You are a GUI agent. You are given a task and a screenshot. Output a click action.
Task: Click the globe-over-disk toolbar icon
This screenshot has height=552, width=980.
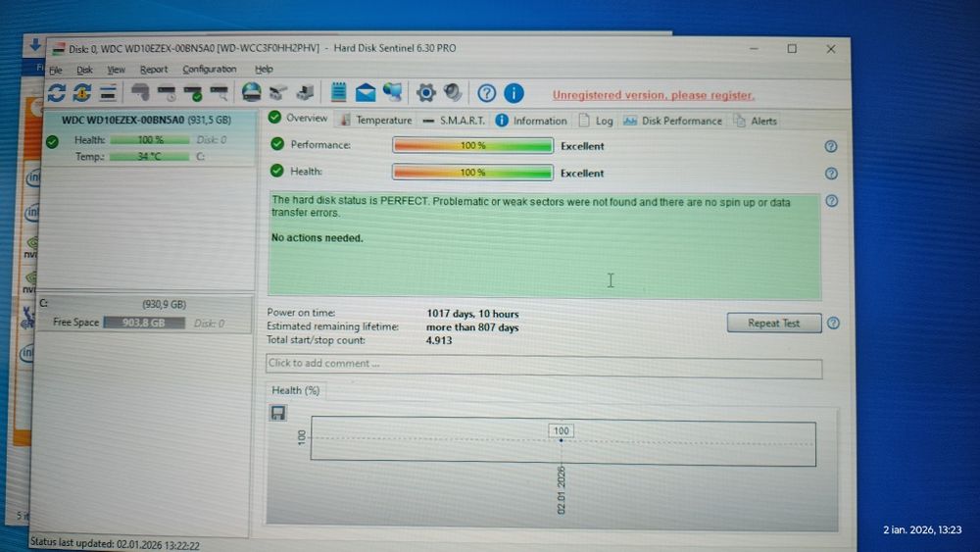[x=251, y=92]
